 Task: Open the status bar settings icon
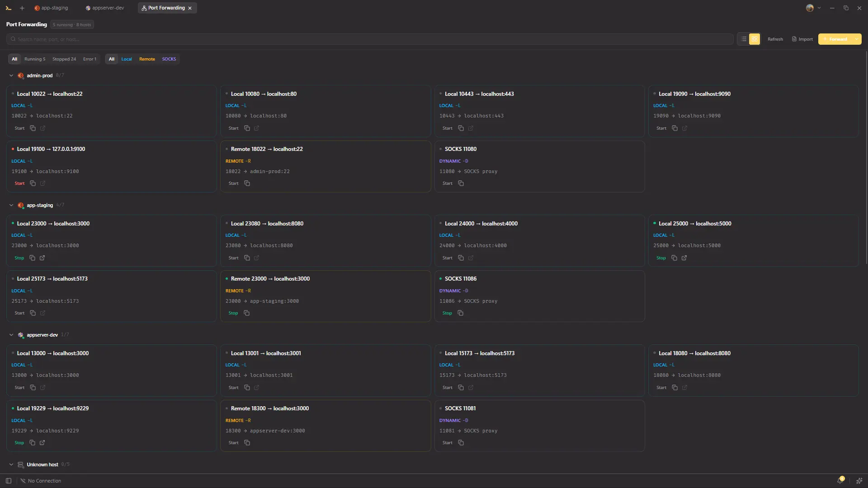coord(859,481)
